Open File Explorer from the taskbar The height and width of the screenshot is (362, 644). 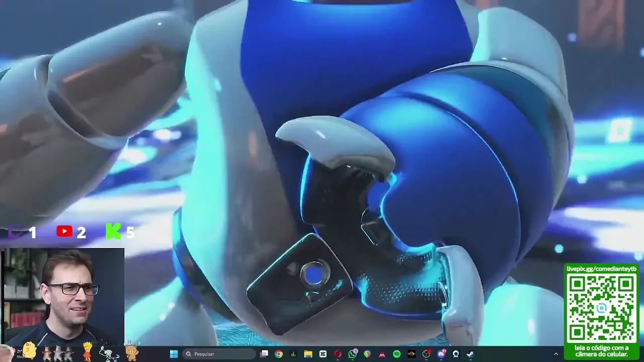click(x=308, y=354)
